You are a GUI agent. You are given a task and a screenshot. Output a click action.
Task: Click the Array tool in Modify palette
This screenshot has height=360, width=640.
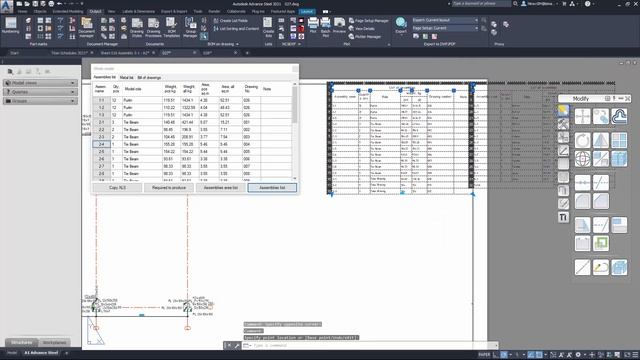pos(619,140)
